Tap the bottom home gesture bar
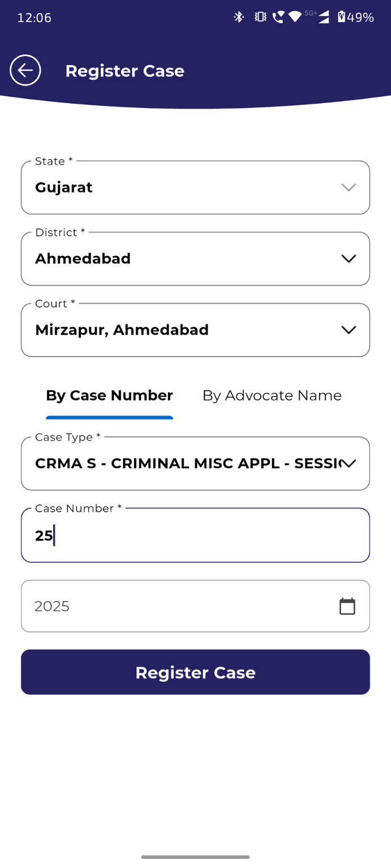The height and width of the screenshot is (868, 391). pyautogui.click(x=195, y=857)
